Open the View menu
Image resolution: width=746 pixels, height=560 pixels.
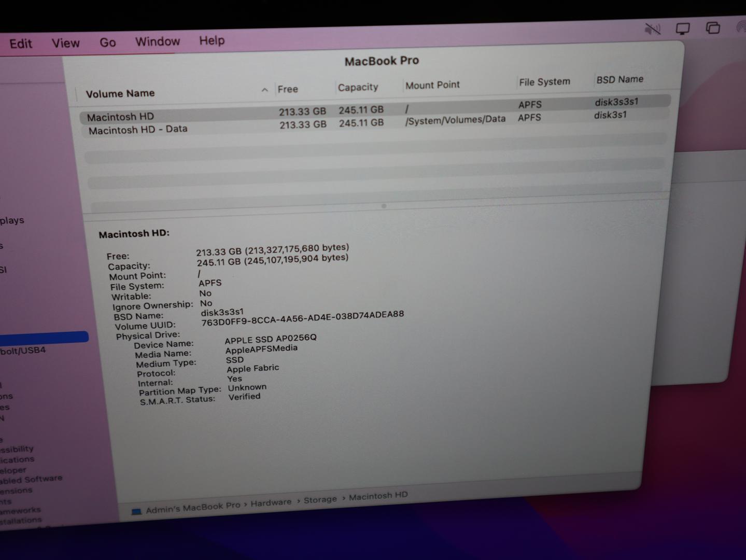pos(66,43)
